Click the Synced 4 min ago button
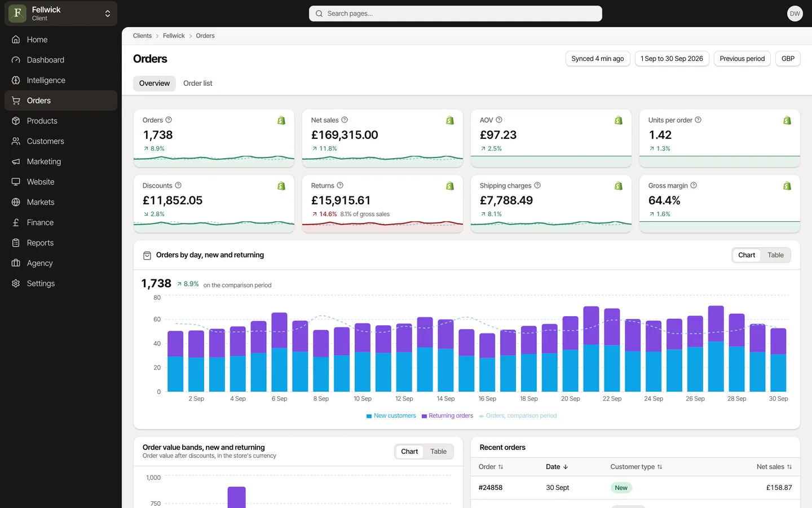This screenshot has height=508, width=812. [598, 59]
